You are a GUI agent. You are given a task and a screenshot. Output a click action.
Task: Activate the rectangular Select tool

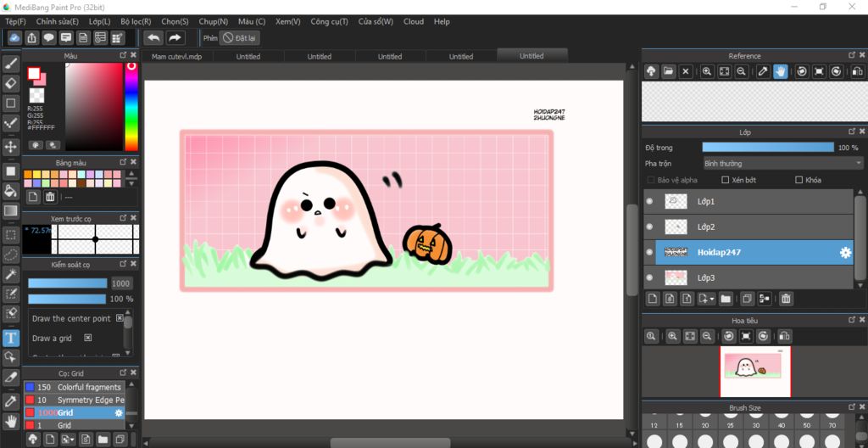[x=10, y=235]
